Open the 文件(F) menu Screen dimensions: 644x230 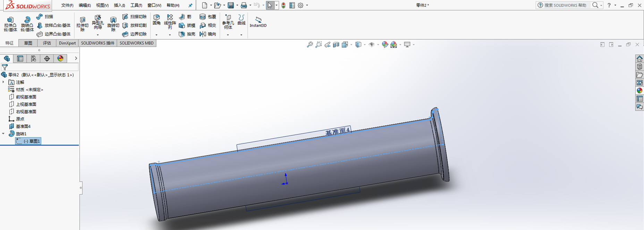(67, 5)
